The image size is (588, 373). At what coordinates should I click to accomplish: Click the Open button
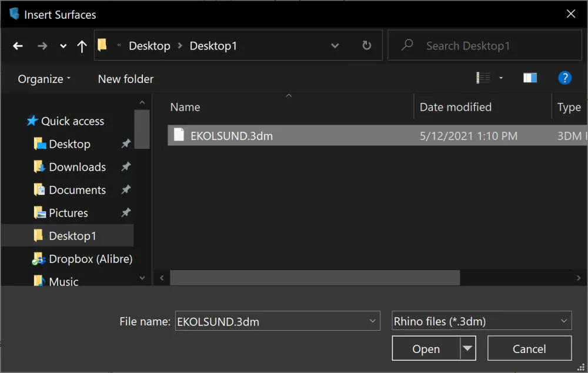[x=426, y=349]
